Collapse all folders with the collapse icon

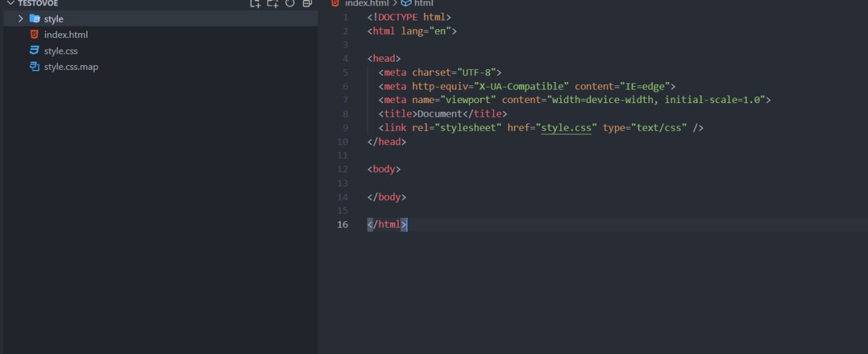(307, 3)
